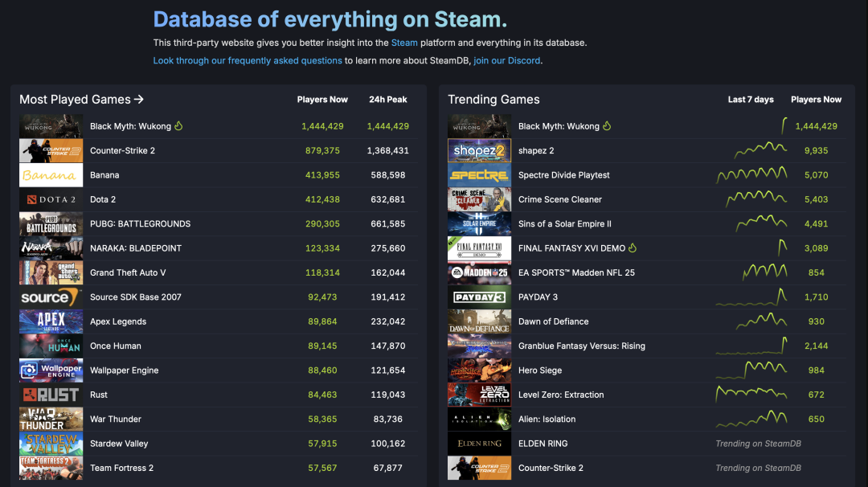The height and width of the screenshot is (487, 868).
Task: Open the PUBG: BATTLEGROUNDS thumbnail
Action: tap(51, 223)
